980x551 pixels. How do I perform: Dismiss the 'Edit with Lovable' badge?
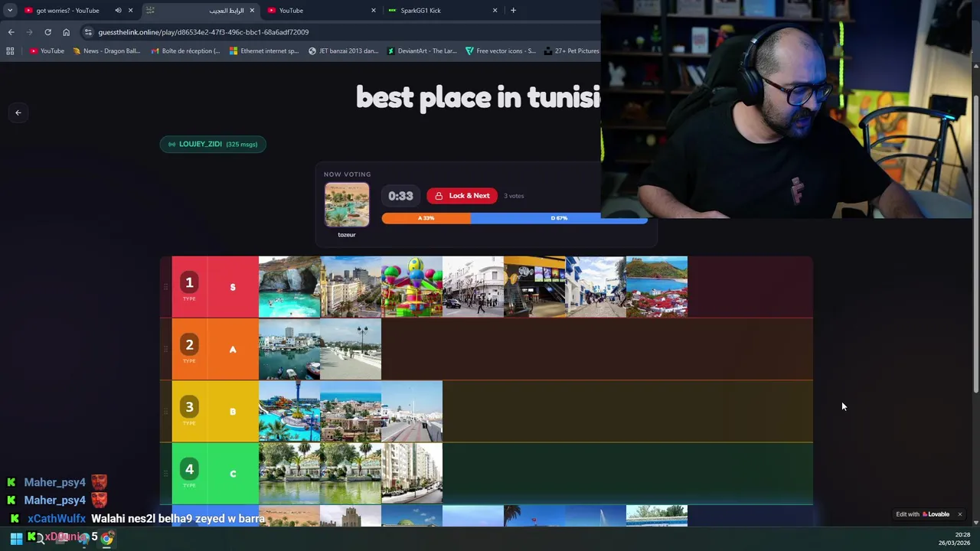coord(959,514)
